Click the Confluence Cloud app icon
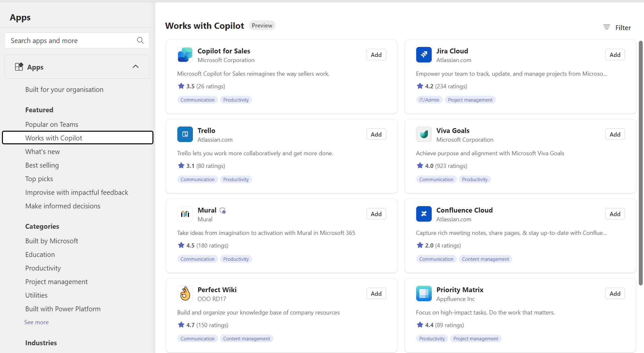The image size is (644, 353). pyautogui.click(x=424, y=214)
